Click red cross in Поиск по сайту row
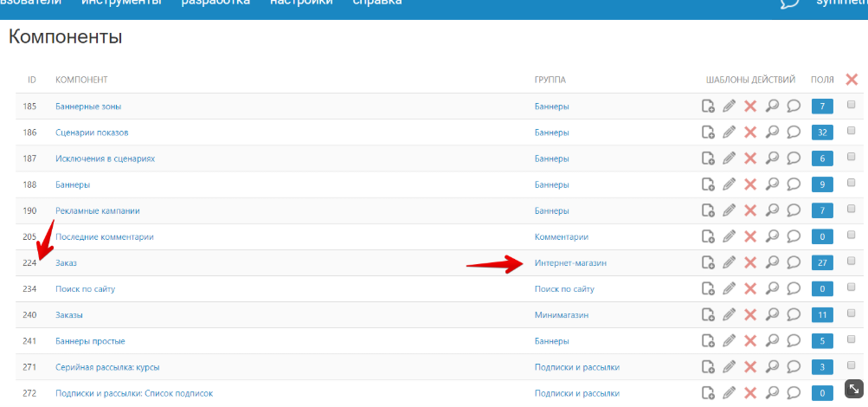Viewport: 868px width, 407px height. [x=750, y=288]
